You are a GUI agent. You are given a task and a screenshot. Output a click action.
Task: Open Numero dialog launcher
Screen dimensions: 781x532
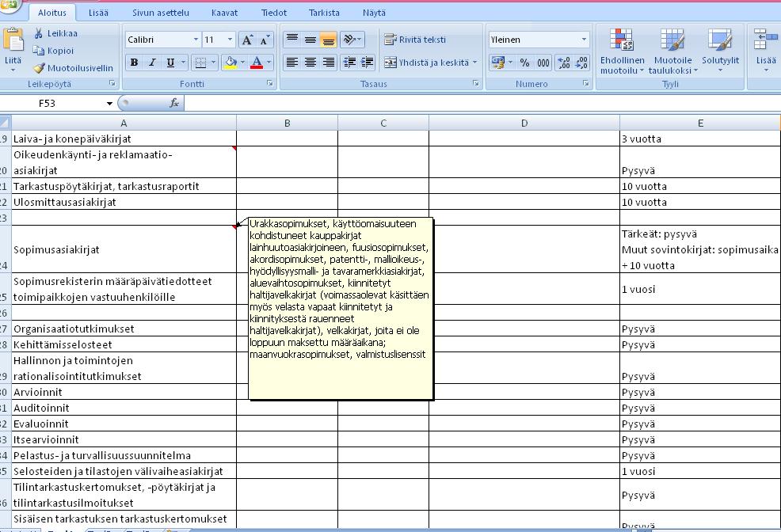coord(586,84)
